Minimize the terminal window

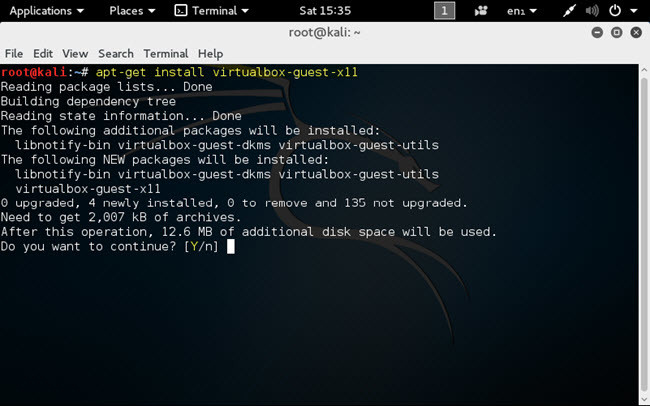point(597,32)
